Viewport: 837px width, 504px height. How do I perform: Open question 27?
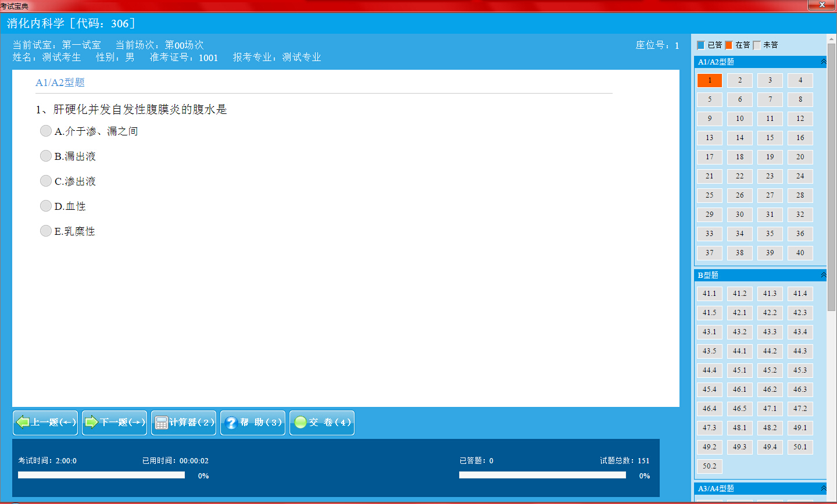pyautogui.click(x=770, y=195)
